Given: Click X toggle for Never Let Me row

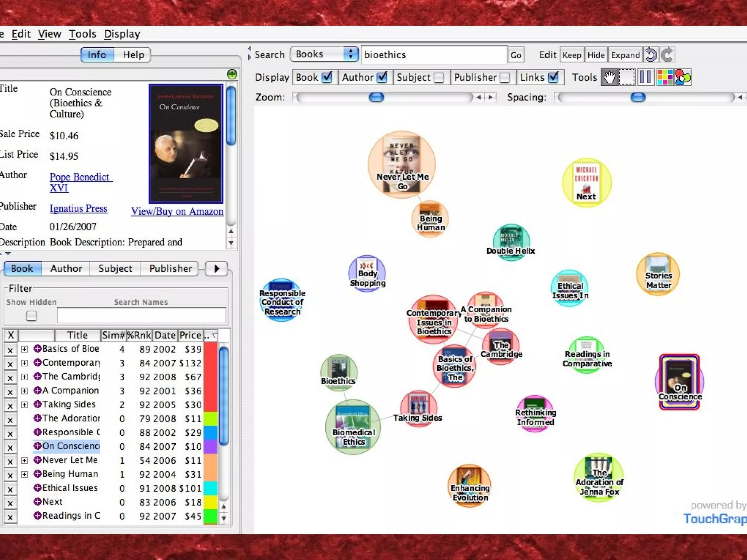Looking at the screenshot, I should 11,461.
